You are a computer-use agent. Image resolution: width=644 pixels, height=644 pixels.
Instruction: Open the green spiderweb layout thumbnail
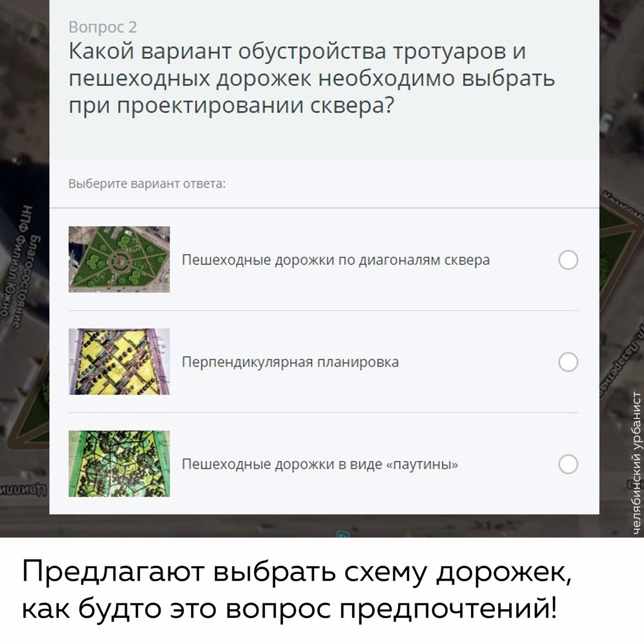(119, 463)
